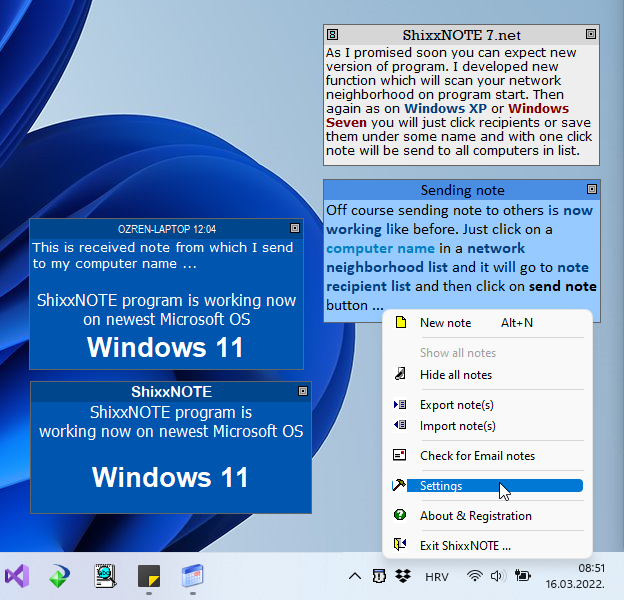
Task: Choose Exit ShixxNOTE ... menu entry
Action: [x=488, y=545]
